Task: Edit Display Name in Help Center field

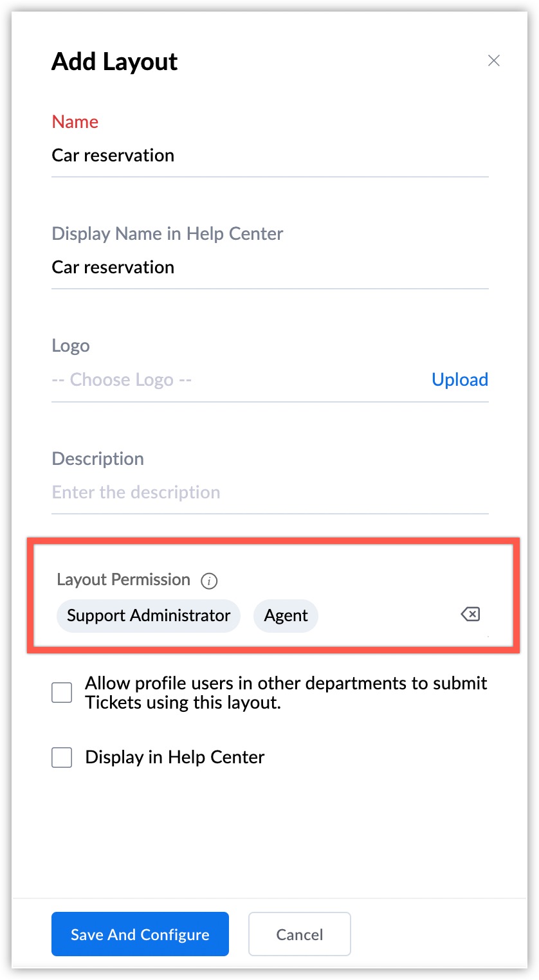Action: pyautogui.click(x=270, y=268)
